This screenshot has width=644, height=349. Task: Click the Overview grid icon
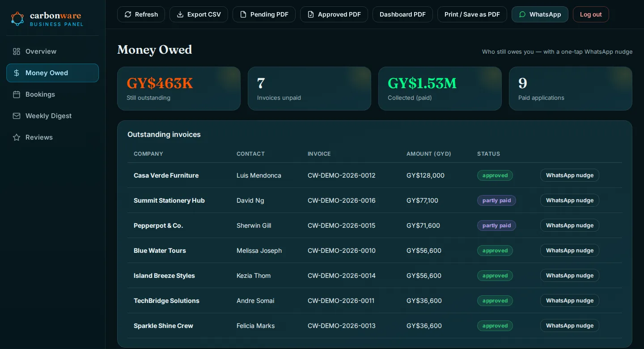pos(17,51)
